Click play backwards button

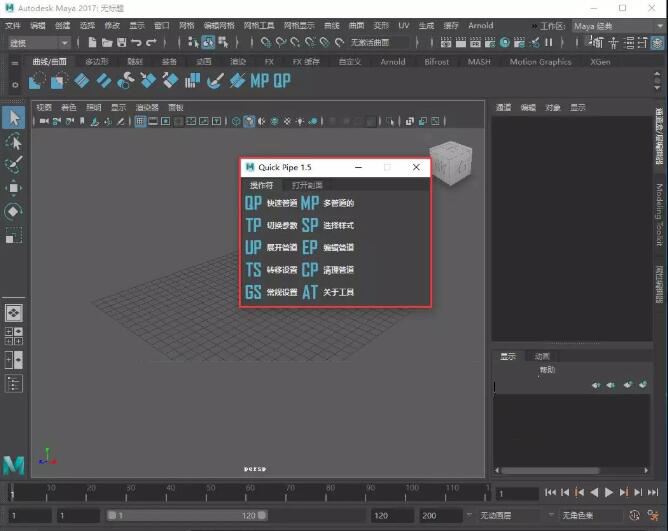pyautogui.click(x=594, y=493)
